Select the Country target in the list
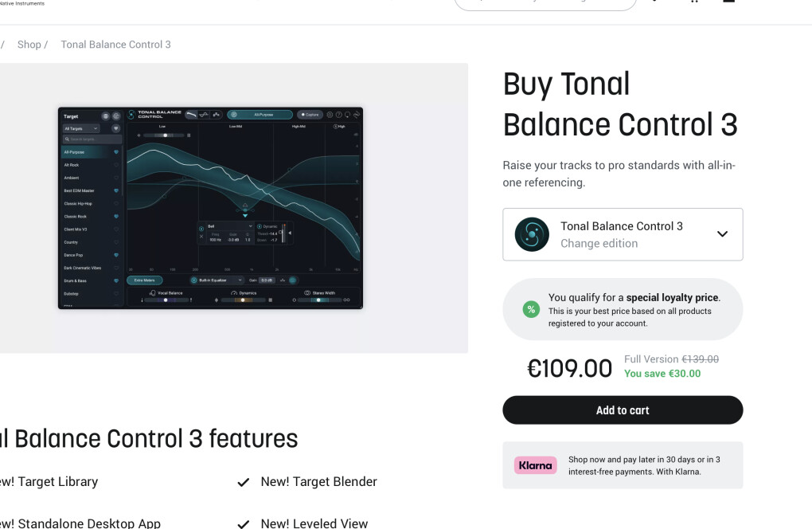This screenshot has width=812, height=529. 72,242
